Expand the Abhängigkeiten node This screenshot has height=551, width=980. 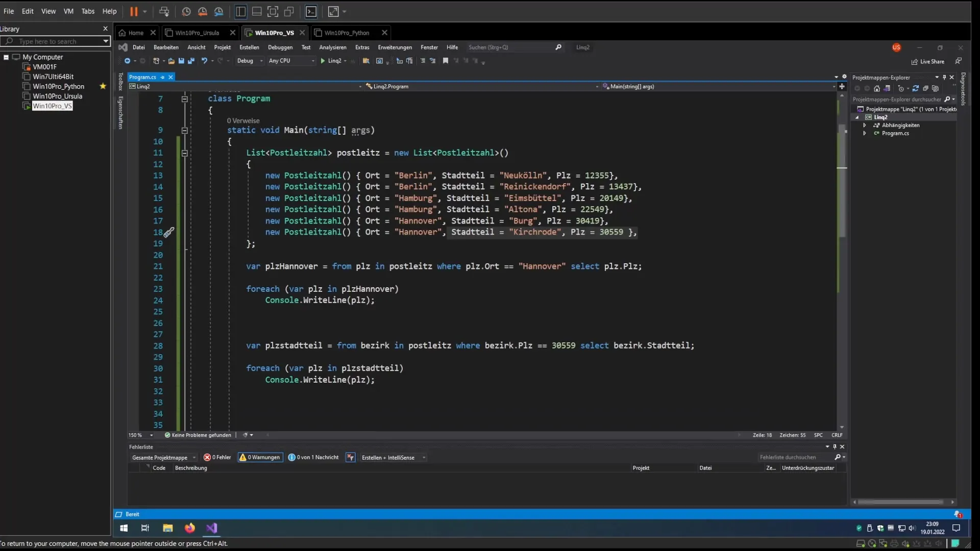(864, 126)
